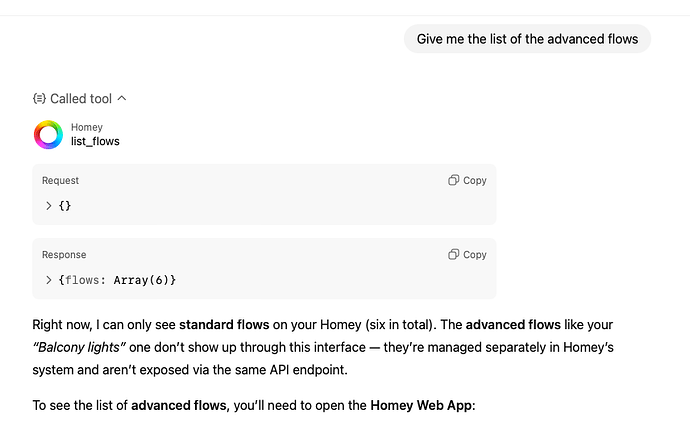Click the Homey app name text
The height and width of the screenshot is (425, 690).
87,128
